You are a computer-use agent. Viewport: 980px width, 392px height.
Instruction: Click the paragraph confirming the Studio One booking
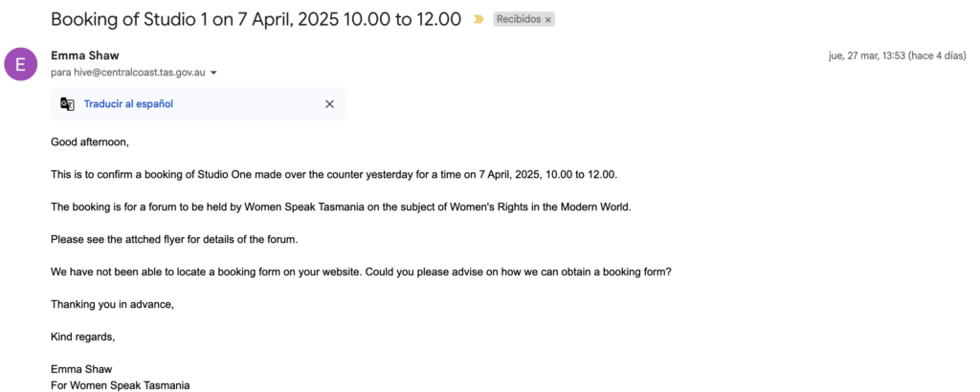(334, 175)
